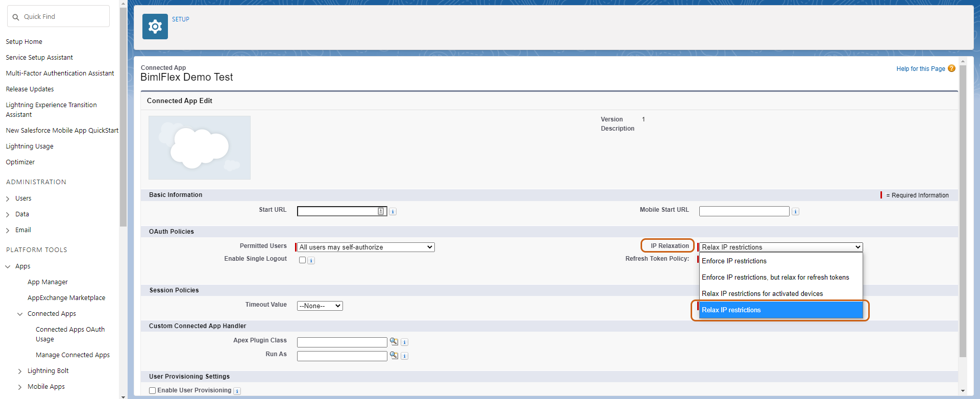Click the autofill icon inside Start URL field
The height and width of the screenshot is (399, 980).
click(381, 211)
